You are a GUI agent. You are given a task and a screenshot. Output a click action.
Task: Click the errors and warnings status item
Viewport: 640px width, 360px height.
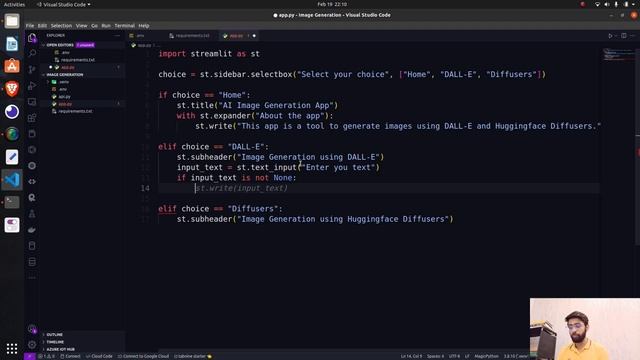[47, 356]
